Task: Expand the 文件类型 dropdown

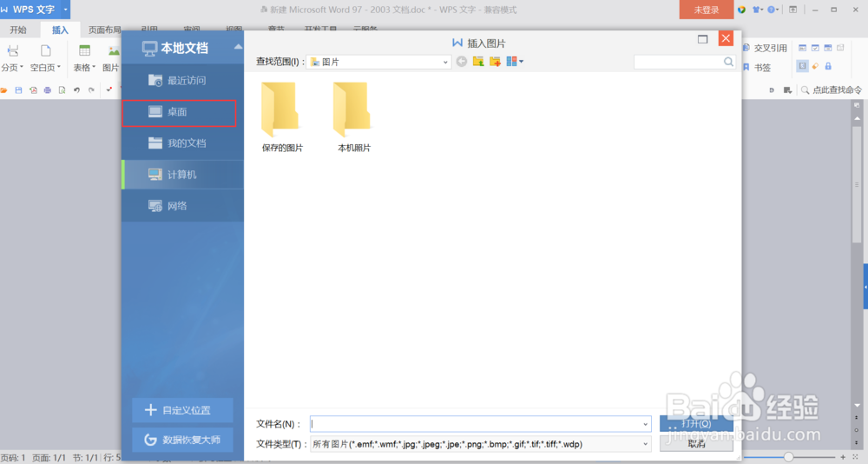Action: pos(645,444)
